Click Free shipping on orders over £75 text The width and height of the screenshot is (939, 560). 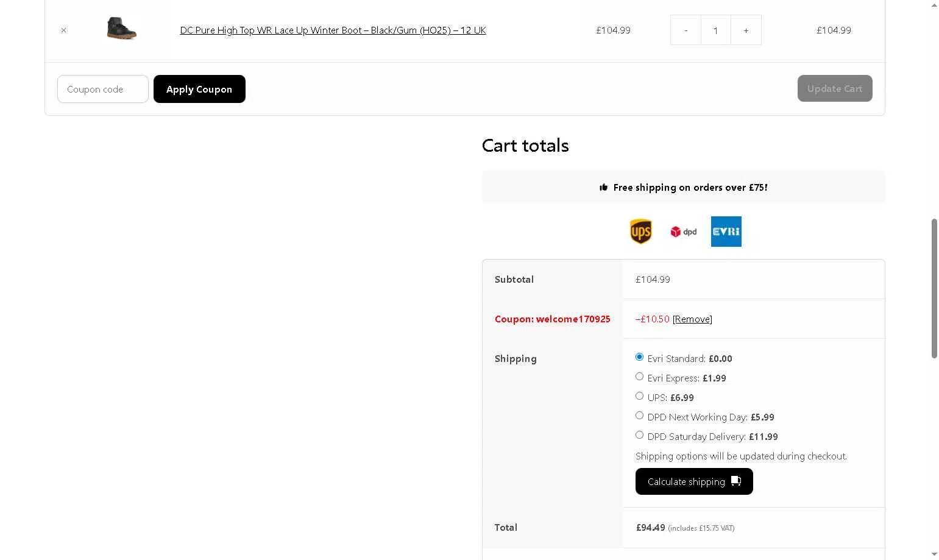[690, 187]
